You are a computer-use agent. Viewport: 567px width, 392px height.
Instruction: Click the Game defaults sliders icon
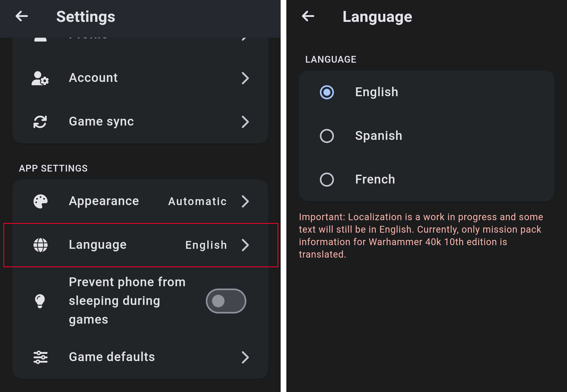click(x=41, y=357)
